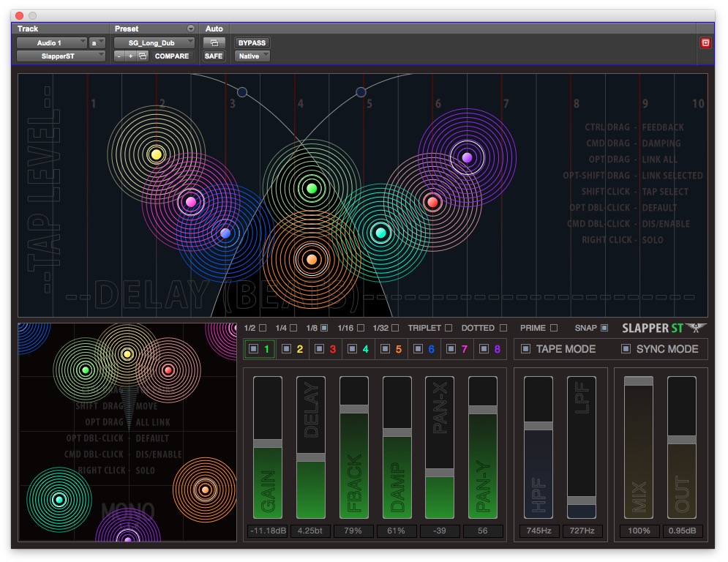This screenshot has height=562, width=728.
Task: Open the SlapperST plug-in selector dropdown
Action: (x=61, y=56)
